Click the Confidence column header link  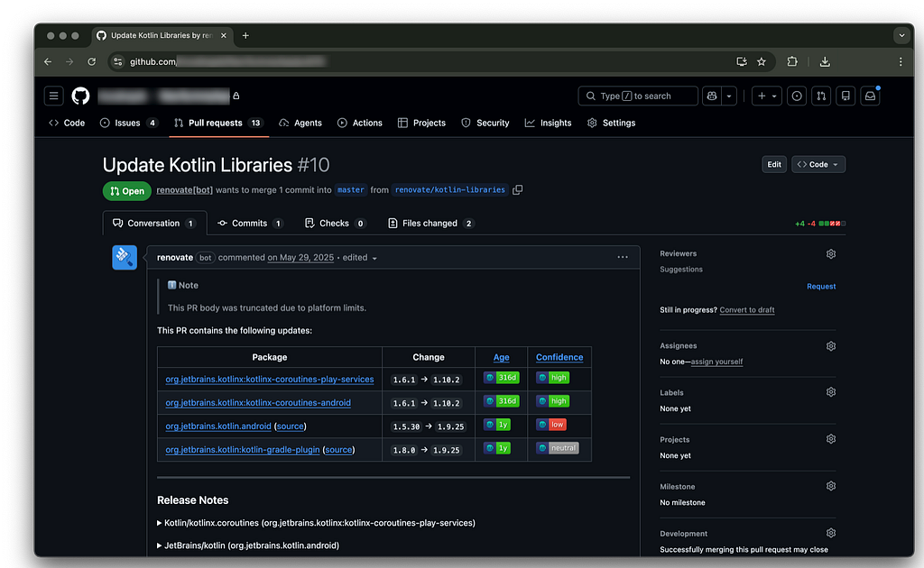coord(559,357)
